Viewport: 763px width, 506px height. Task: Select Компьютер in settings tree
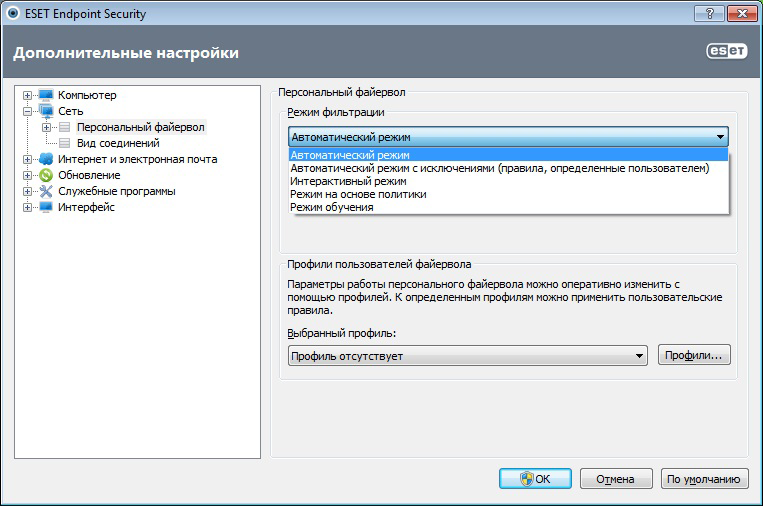click(87, 95)
